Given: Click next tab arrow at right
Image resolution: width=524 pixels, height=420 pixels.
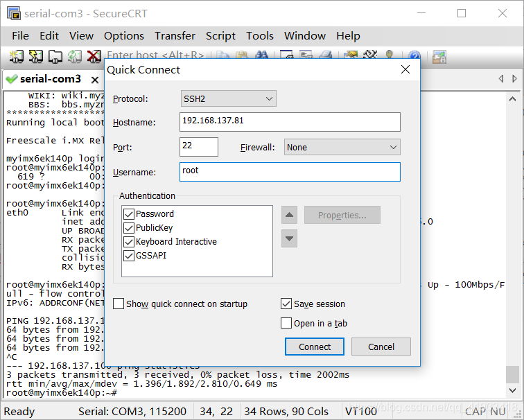Looking at the screenshot, I should tap(514, 79).
